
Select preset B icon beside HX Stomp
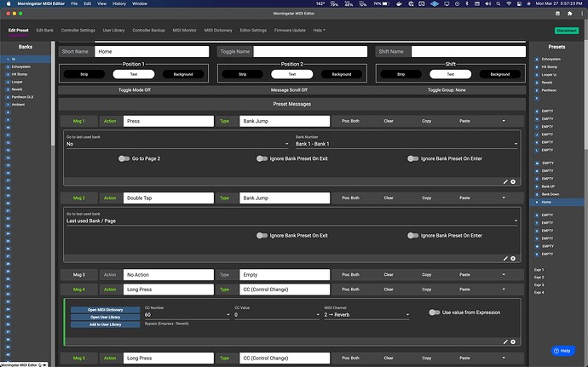pyautogui.click(x=537, y=67)
